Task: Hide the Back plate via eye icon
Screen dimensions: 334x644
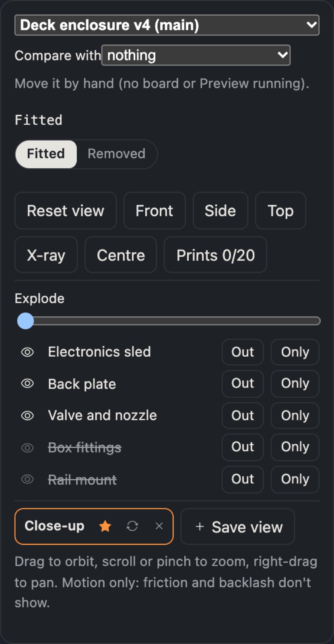Action: (27, 384)
